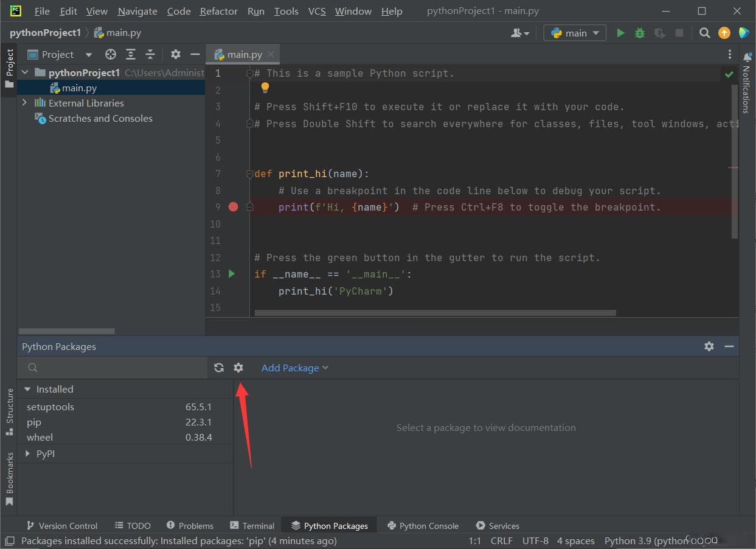Open the Tools menu
The height and width of the screenshot is (549, 756).
[x=286, y=11]
